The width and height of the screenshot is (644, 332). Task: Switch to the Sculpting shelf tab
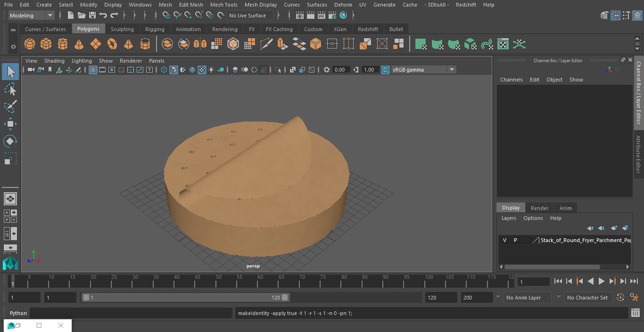coord(122,29)
